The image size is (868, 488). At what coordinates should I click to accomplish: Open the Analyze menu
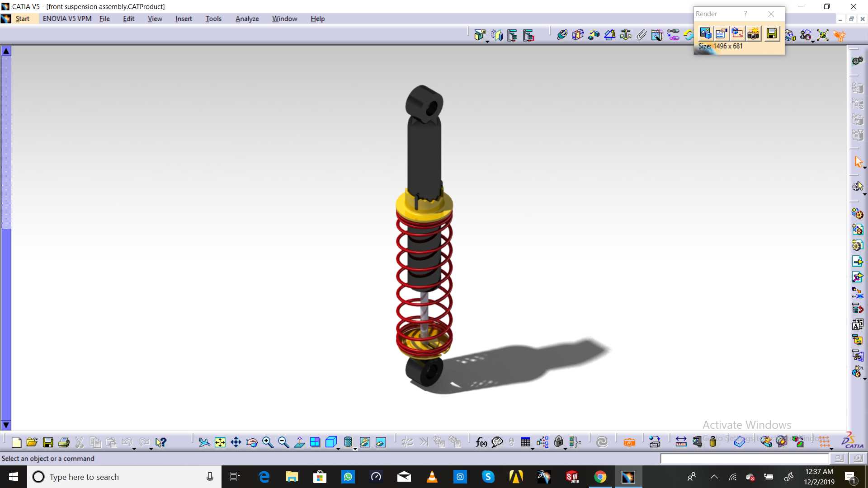pyautogui.click(x=247, y=19)
